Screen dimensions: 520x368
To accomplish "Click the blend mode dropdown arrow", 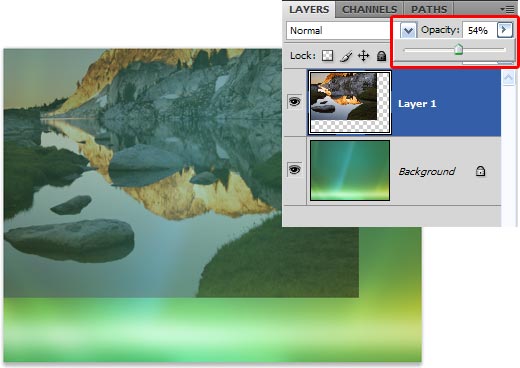I will [x=408, y=31].
